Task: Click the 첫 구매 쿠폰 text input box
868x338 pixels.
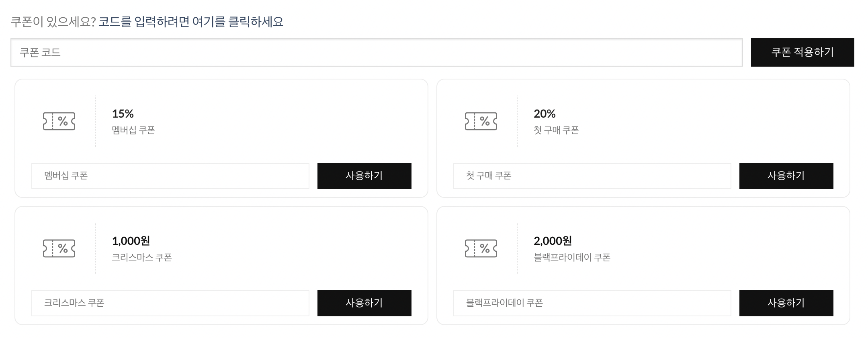Action: pyautogui.click(x=592, y=176)
